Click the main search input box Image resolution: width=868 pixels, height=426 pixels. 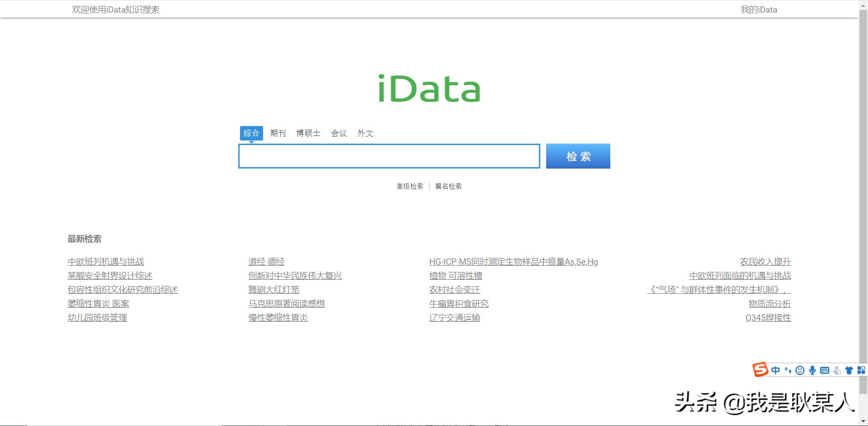pyautogui.click(x=389, y=156)
